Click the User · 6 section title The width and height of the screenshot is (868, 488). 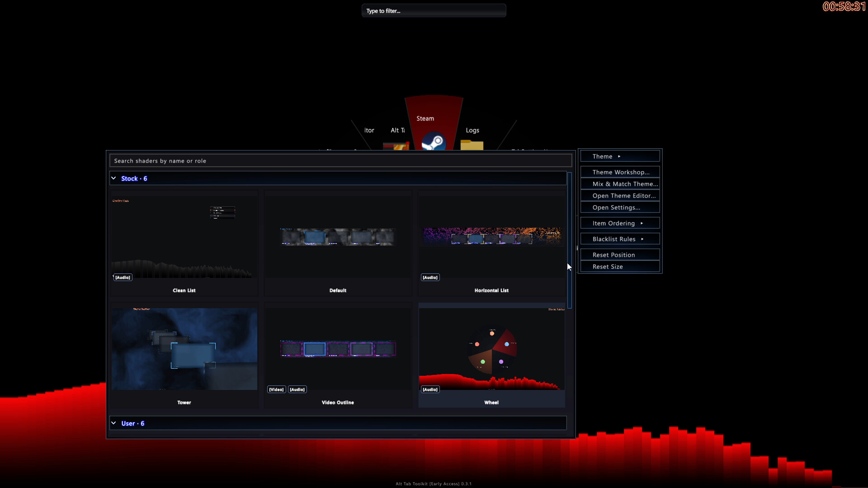click(x=132, y=423)
